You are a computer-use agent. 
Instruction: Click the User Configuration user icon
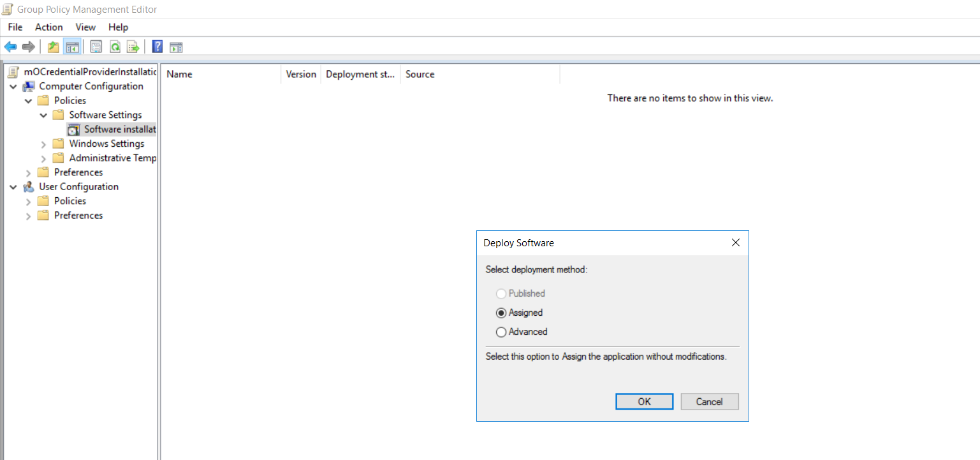29,187
